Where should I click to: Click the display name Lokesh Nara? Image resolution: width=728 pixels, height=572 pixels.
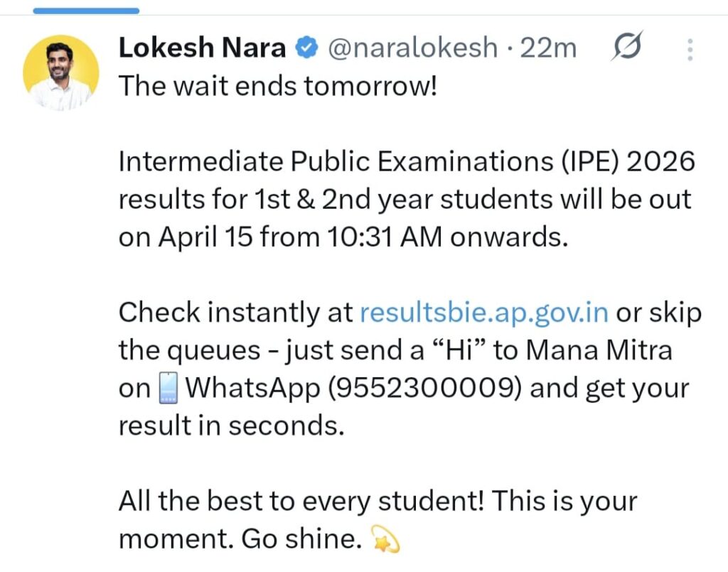click(202, 48)
